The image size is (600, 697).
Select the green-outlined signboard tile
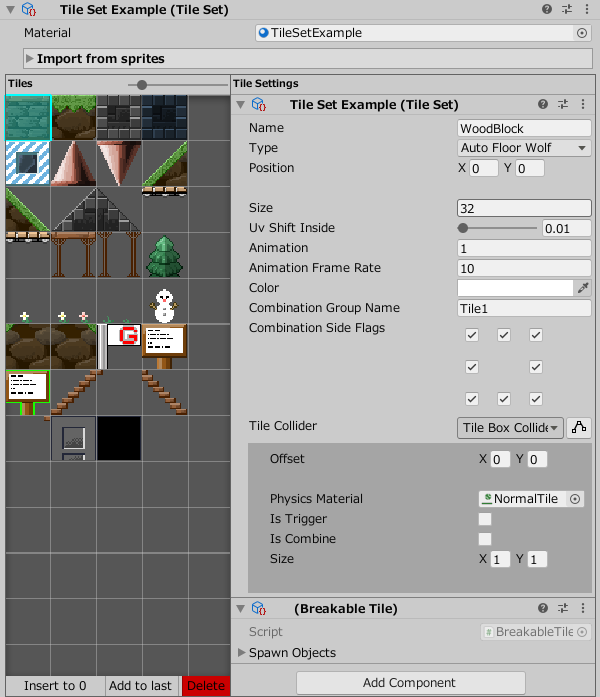tap(28, 393)
